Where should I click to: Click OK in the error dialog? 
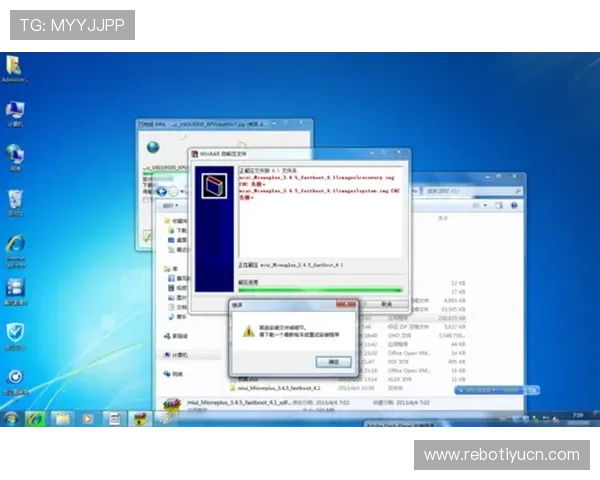[332, 360]
